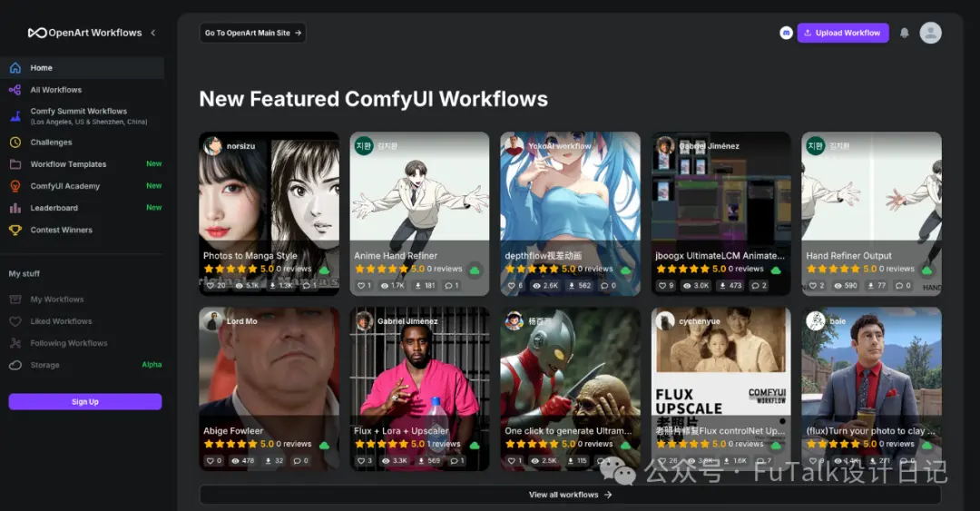Open author bole's profile
Image resolution: width=980 pixels, height=511 pixels.
click(x=827, y=321)
